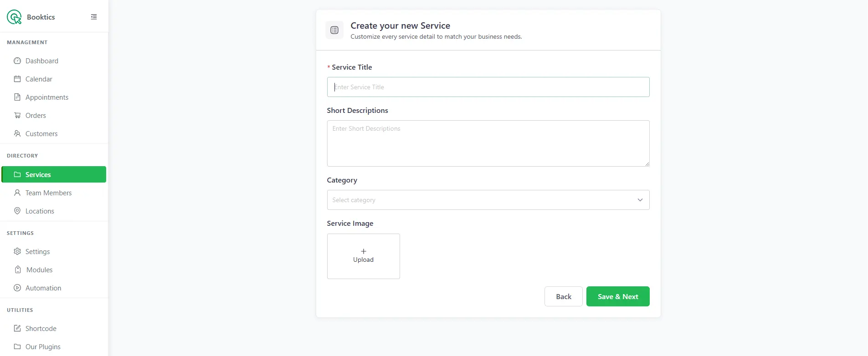Click the Dashboard gauge icon
The height and width of the screenshot is (356, 868).
[x=17, y=61]
